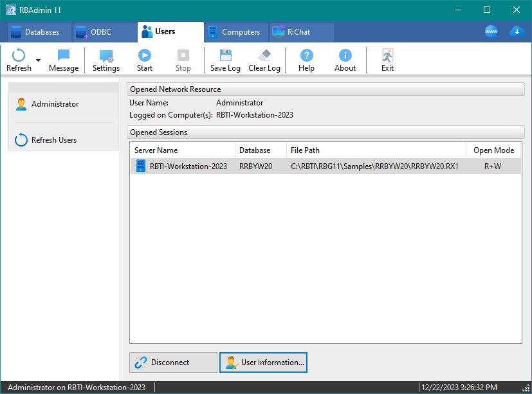Open User Information dialog
The width and height of the screenshot is (532, 394).
[x=263, y=363]
